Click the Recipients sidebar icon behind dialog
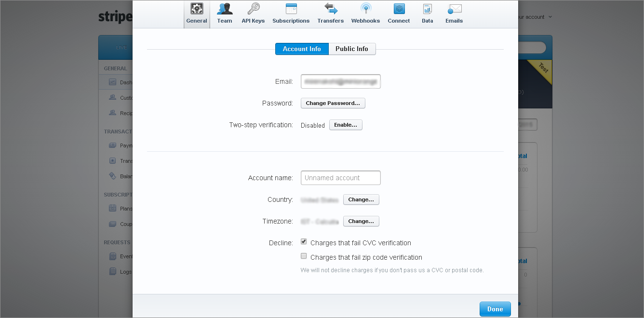The image size is (644, 318). click(x=112, y=113)
